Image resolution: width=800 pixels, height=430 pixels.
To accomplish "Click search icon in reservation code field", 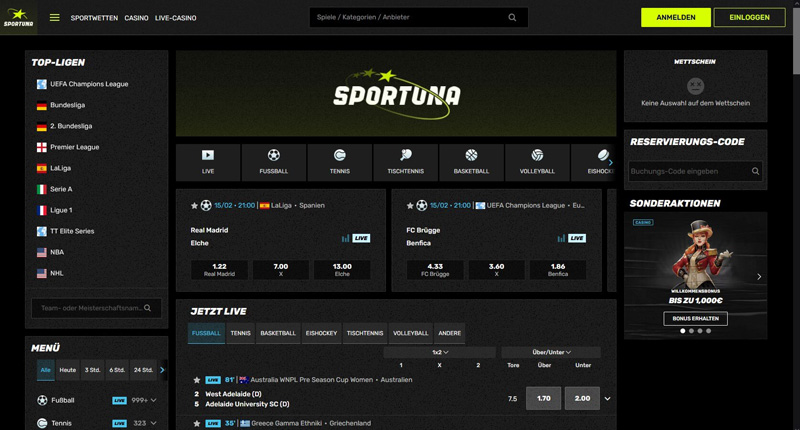I will 756,171.
